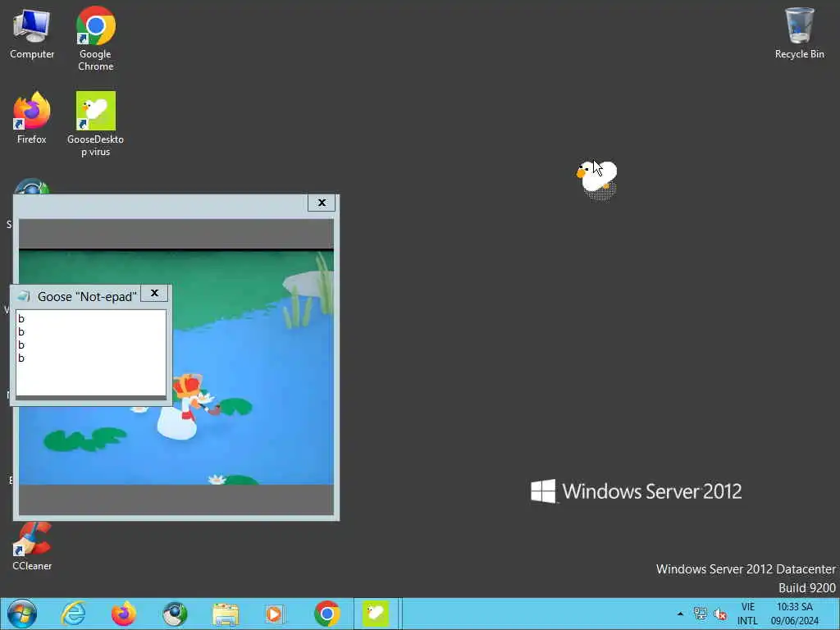Screen dimensions: 840x630
Task: Close the goose pond picture window
Action: [322, 203]
